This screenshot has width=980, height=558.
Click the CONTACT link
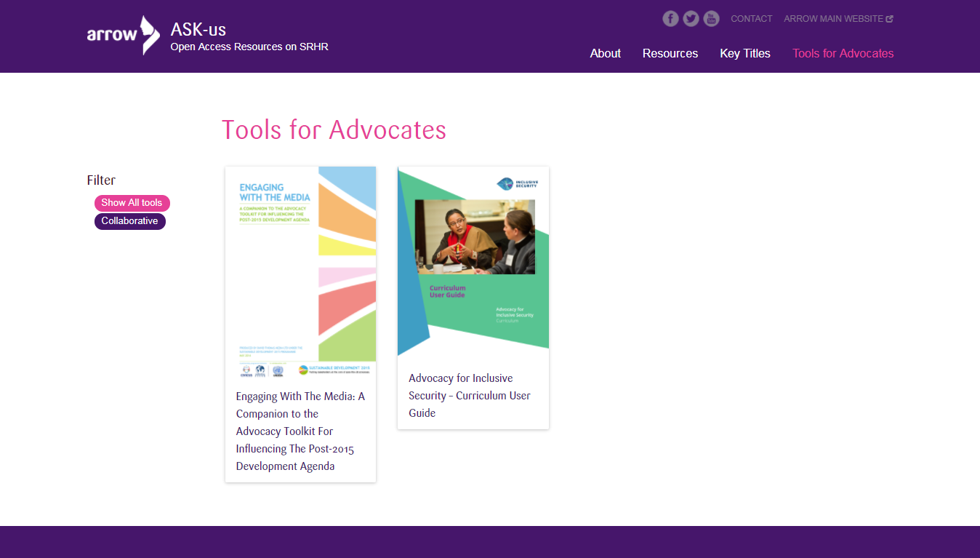pos(751,19)
